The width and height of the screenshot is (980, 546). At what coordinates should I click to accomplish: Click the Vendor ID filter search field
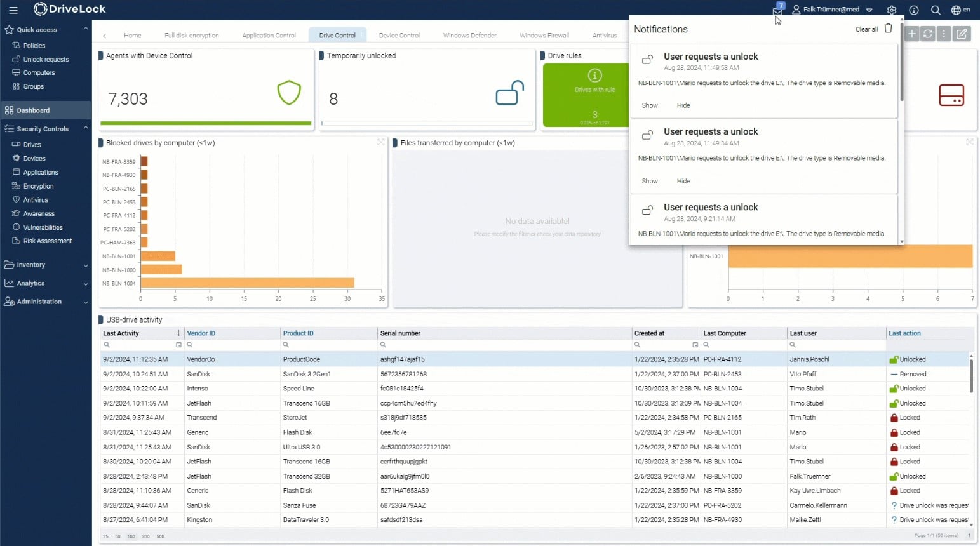(x=232, y=345)
